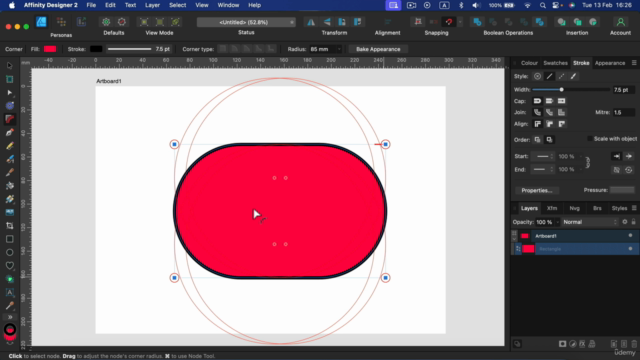Open the Opacity percentage dropdown
Image resolution: width=640 pixels, height=360 pixels.
click(557, 222)
